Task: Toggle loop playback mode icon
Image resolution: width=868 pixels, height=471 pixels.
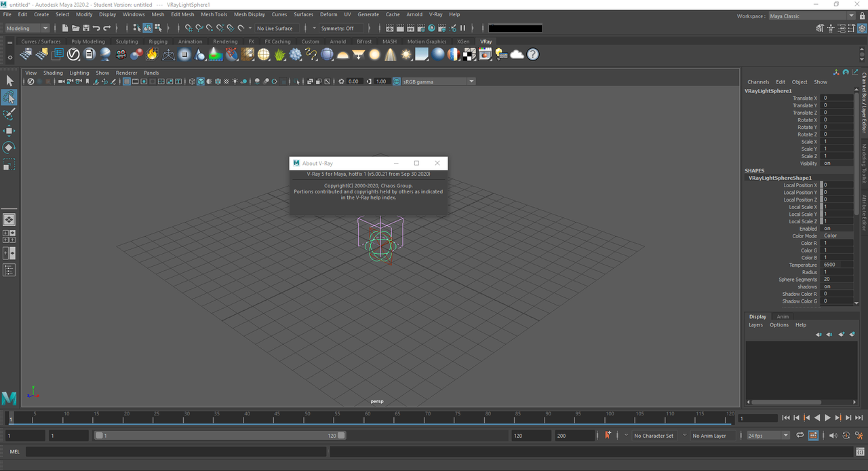Action: (800, 435)
